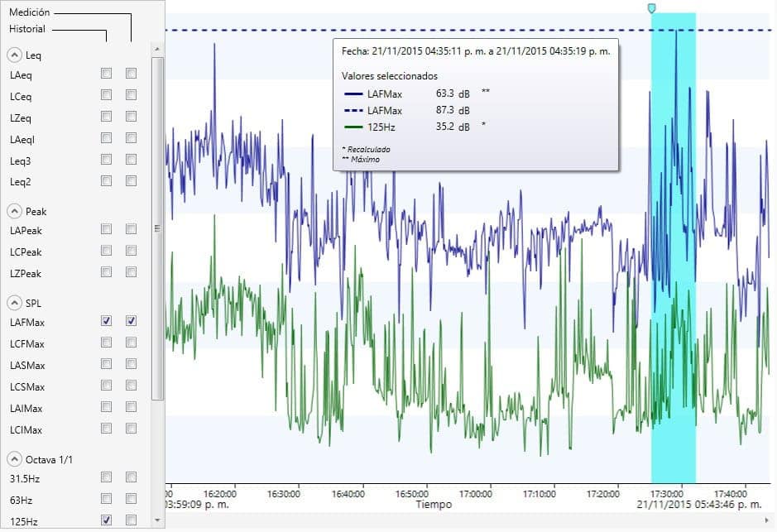Click the teal marker flag above the chart
Screen dimensions: 777x532
[652, 7]
